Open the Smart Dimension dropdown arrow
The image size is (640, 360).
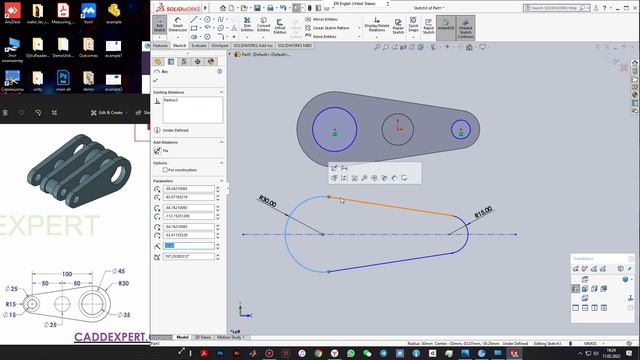click(178, 37)
